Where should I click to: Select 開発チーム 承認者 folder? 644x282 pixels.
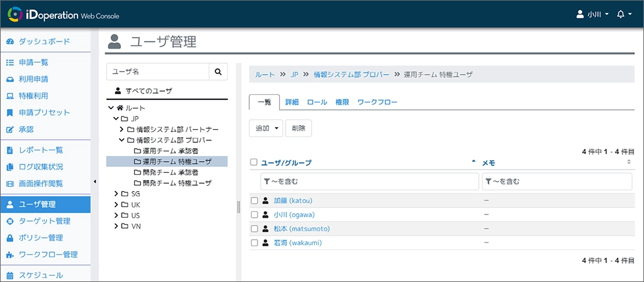tap(167, 172)
